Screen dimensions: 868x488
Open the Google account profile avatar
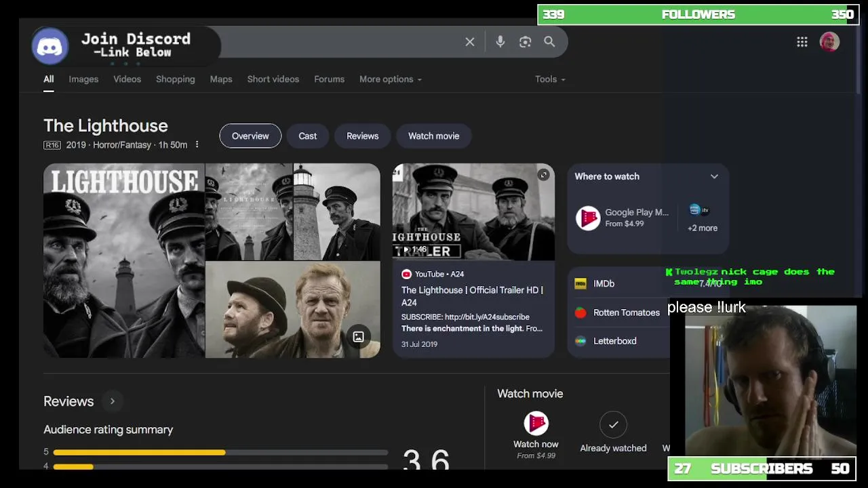(829, 42)
